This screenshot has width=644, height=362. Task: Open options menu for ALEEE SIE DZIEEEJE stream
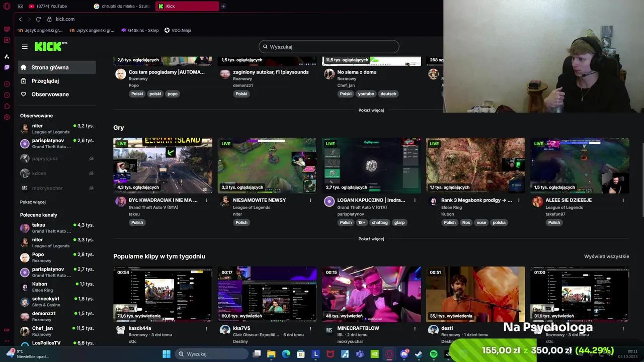pos(623,200)
